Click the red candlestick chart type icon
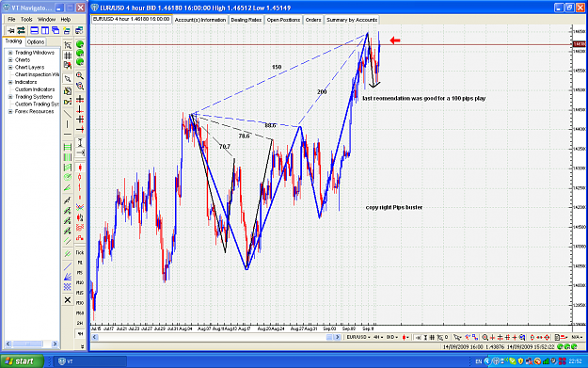The image size is (588, 368). point(80,168)
